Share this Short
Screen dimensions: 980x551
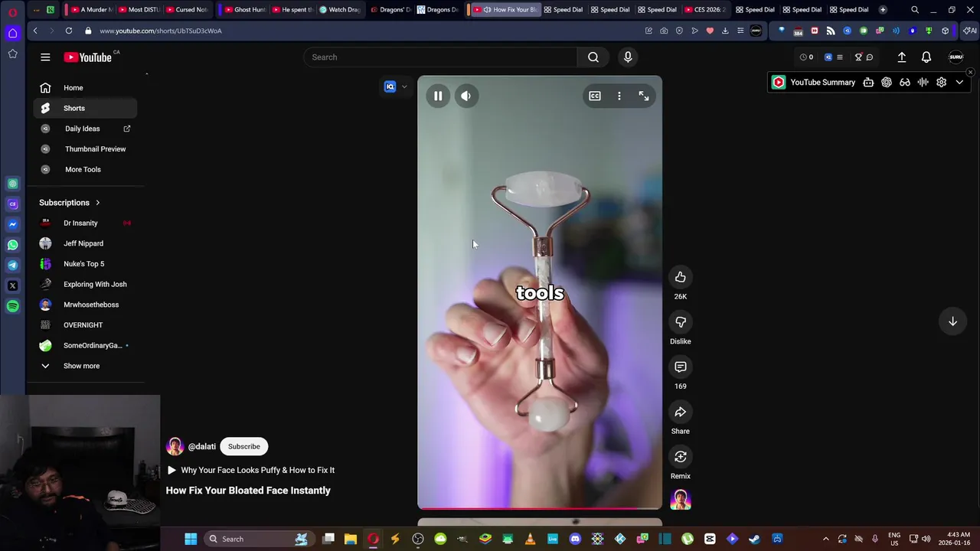[x=681, y=412]
